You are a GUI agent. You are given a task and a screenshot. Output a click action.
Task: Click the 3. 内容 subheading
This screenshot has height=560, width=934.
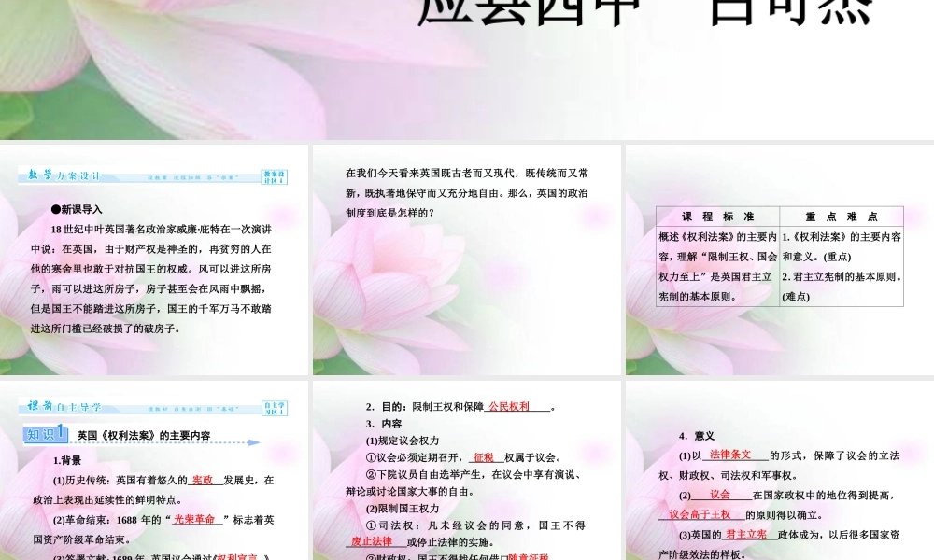pyautogui.click(x=384, y=424)
